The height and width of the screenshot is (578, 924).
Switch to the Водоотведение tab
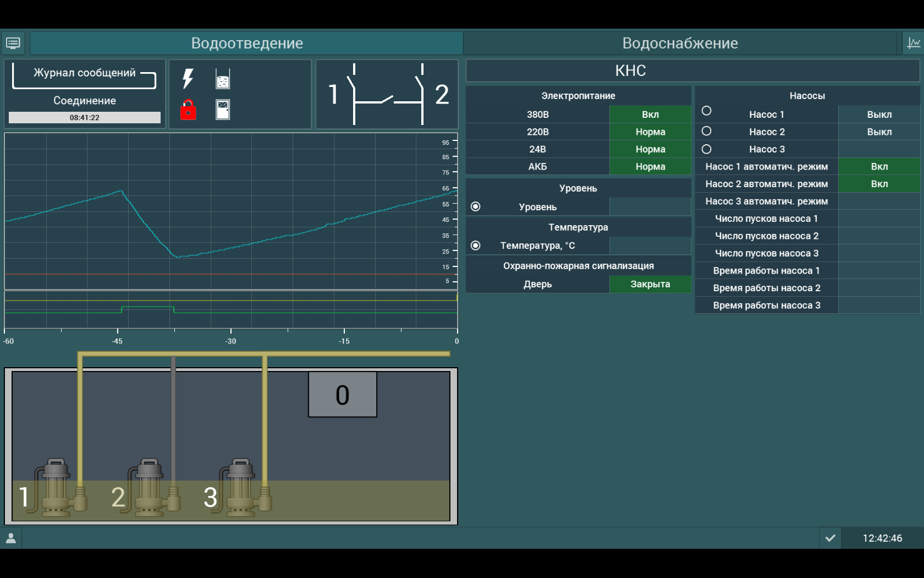tap(247, 43)
